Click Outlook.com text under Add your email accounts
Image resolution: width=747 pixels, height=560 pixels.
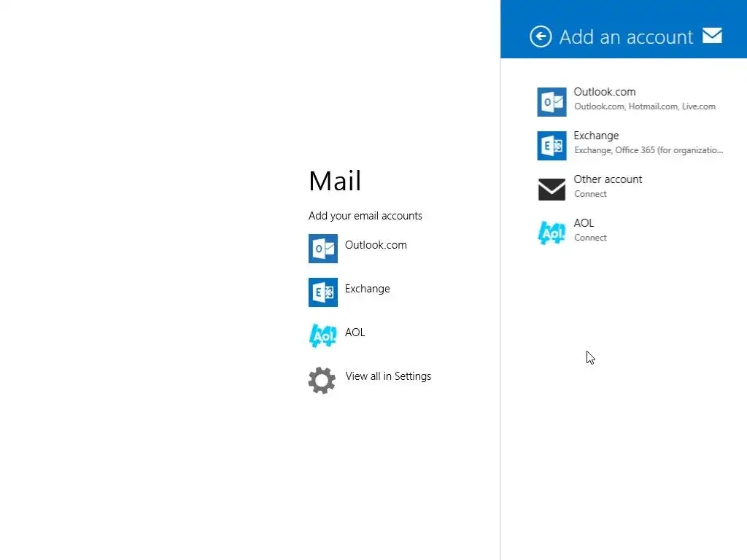tap(376, 245)
